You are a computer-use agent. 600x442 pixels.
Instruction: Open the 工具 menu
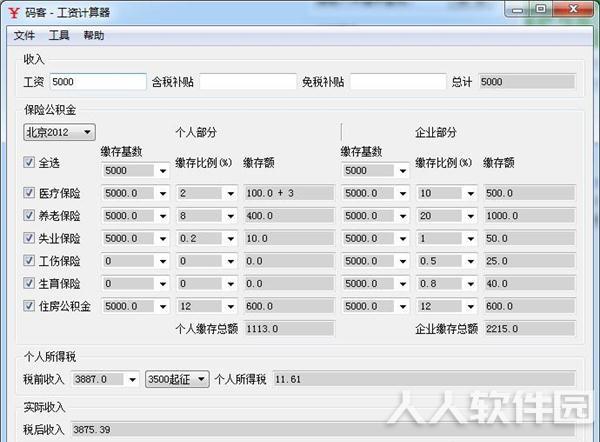pos(59,36)
